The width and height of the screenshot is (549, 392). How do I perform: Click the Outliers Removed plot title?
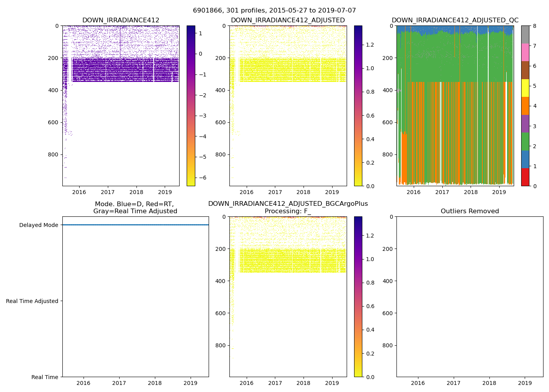pyautogui.click(x=469, y=211)
